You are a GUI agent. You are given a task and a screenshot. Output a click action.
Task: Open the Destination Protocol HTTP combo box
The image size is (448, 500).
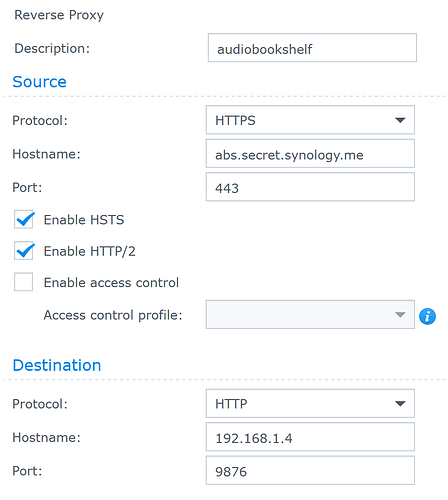(x=310, y=404)
